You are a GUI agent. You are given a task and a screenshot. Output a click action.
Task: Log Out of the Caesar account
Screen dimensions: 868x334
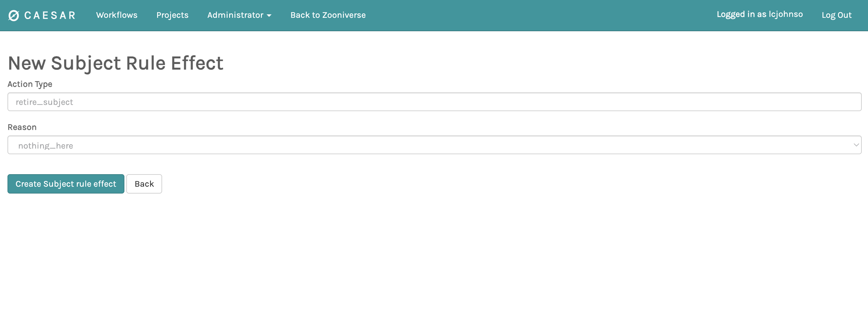tap(836, 15)
